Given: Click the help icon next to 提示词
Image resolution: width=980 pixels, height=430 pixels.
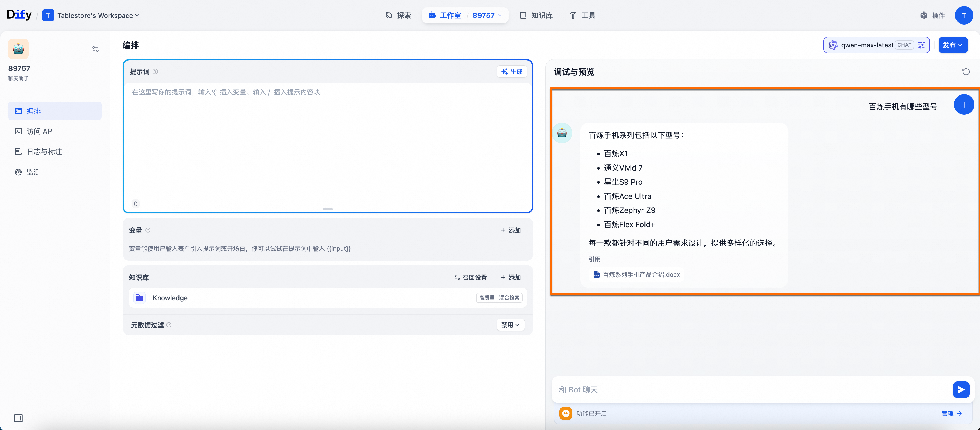Looking at the screenshot, I should point(155,71).
